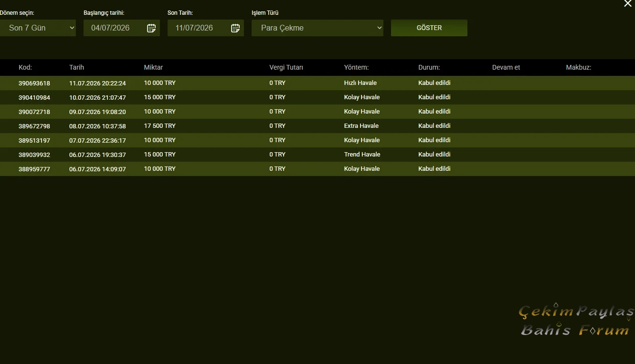Edit the start date field 04/07/2026
This screenshot has height=364, width=635.
pos(122,28)
